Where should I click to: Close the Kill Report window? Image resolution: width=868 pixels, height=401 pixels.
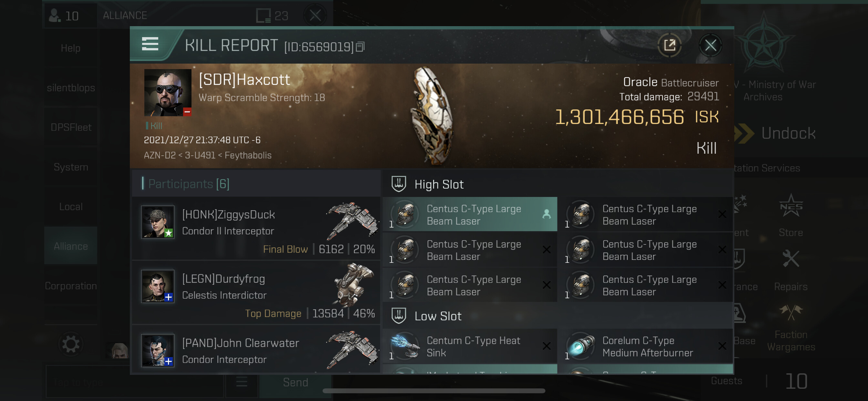tap(710, 45)
